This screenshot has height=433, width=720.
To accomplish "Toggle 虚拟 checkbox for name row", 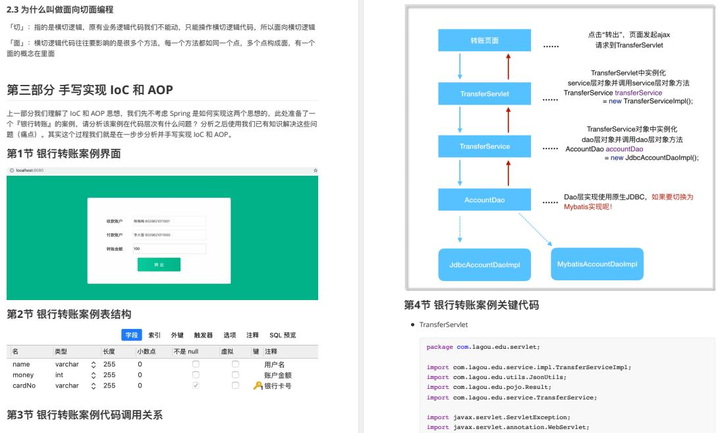I will [x=235, y=364].
